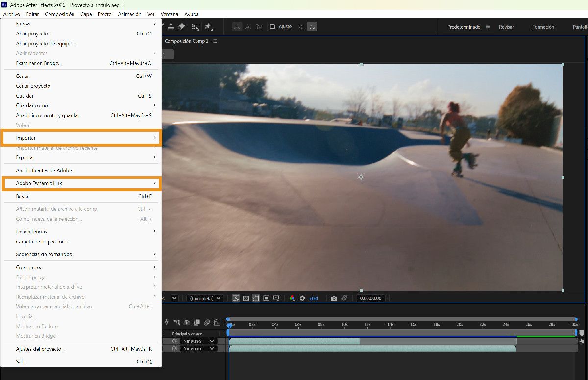The width and height of the screenshot is (588, 380).
Task: Open the (Completa) resolution dropdown
Action: pyautogui.click(x=205, y=298)
